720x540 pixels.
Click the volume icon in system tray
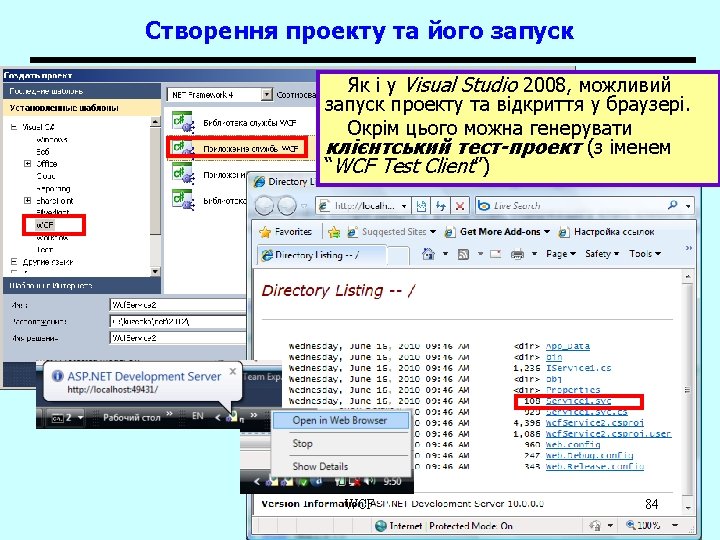[x=370, y=481]
